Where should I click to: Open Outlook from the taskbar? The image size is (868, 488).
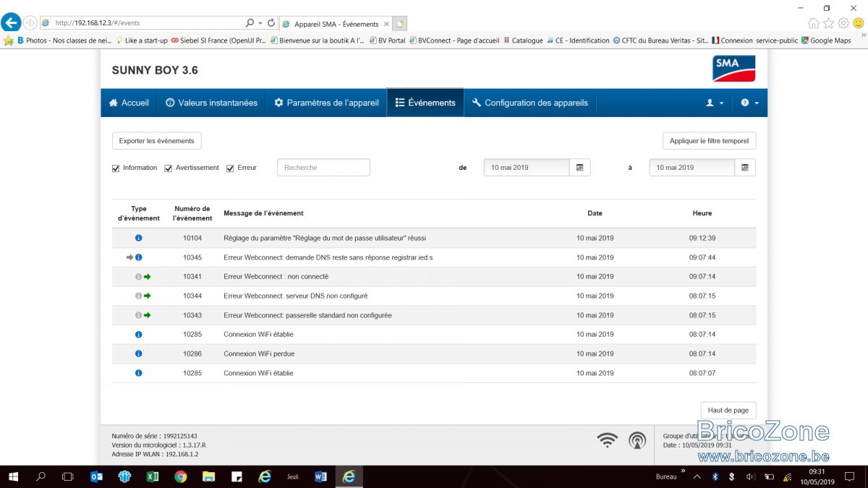click(96, 476)
